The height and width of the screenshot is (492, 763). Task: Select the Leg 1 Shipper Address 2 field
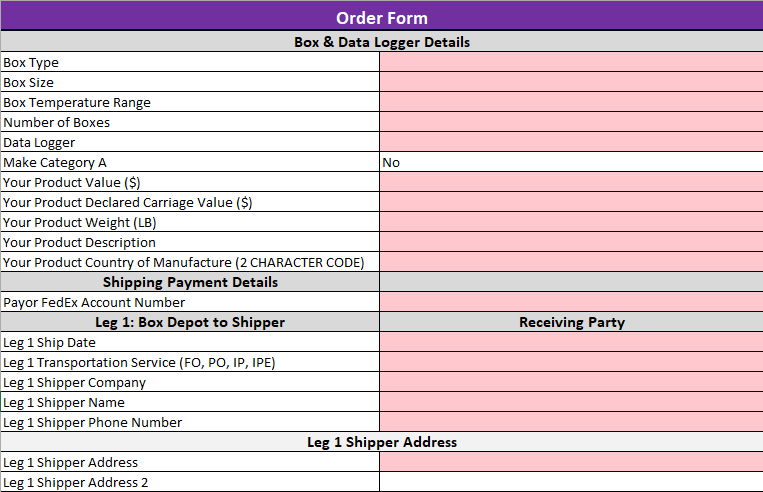click(570, 482)
